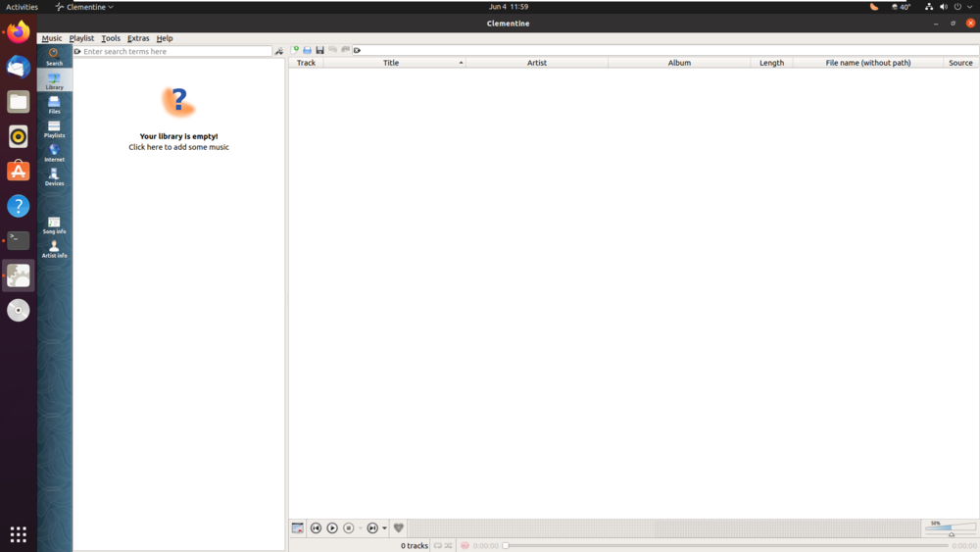The image size is (980, 552).
Task: Open Ubuntu Software from the dock
Action: tap(18, 172)
